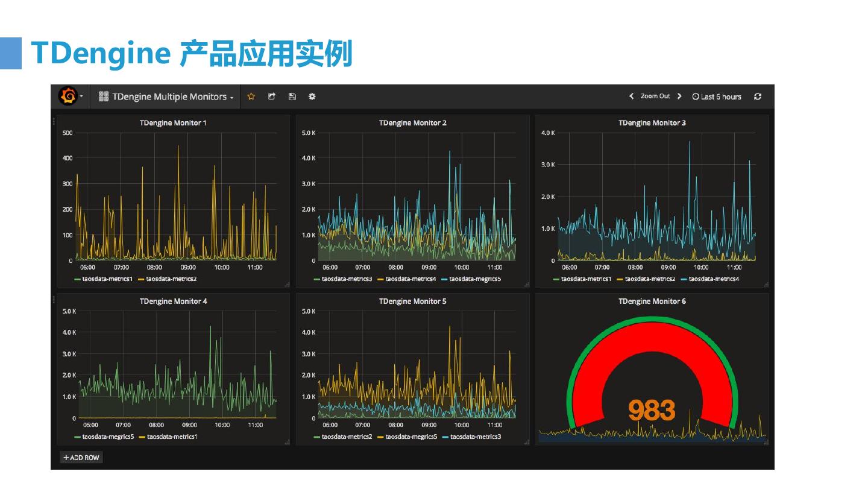Click the Zoom Out time control
The height and width of the screenshot is (489, 868).
tap(655, 96)
